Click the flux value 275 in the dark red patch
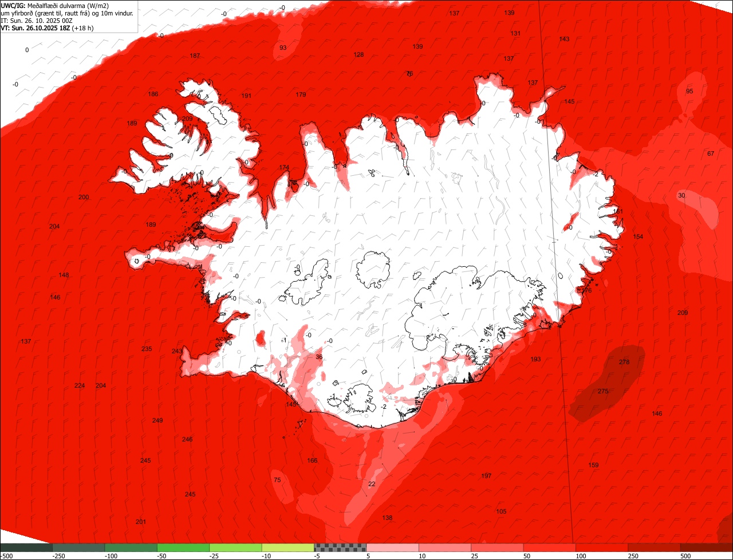Screen dimensions: 733x560 tap(603, 391)
